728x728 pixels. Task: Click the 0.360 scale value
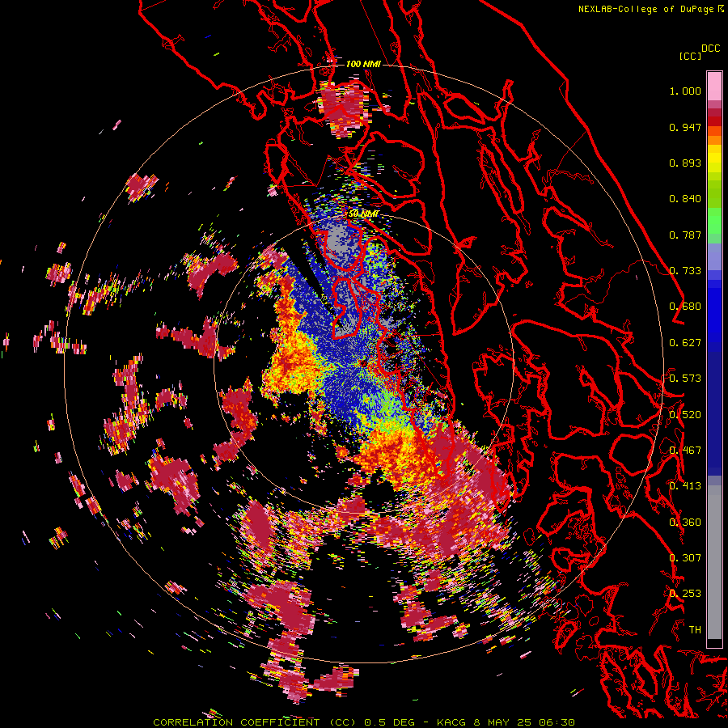tap(685, 523)
